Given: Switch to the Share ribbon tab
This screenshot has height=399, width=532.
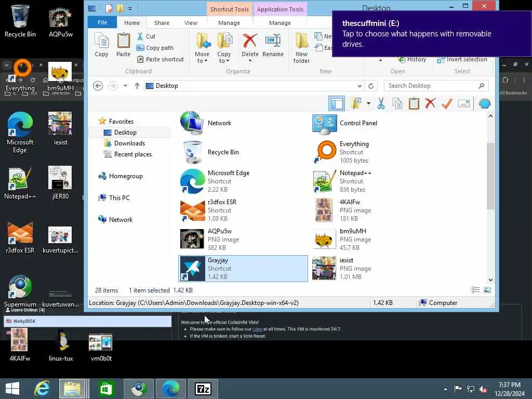Looking at the screenshot, I should pyautogui.click(x=162, y=23).
